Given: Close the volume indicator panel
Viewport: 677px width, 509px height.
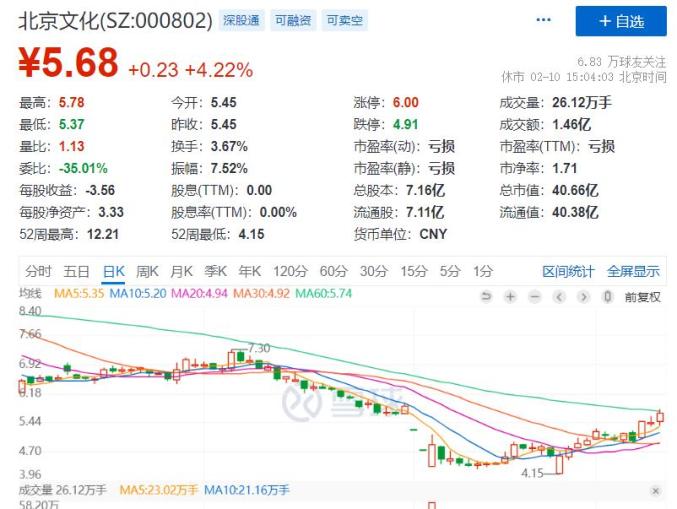Looking at the screenshot, I should [655, 491].
